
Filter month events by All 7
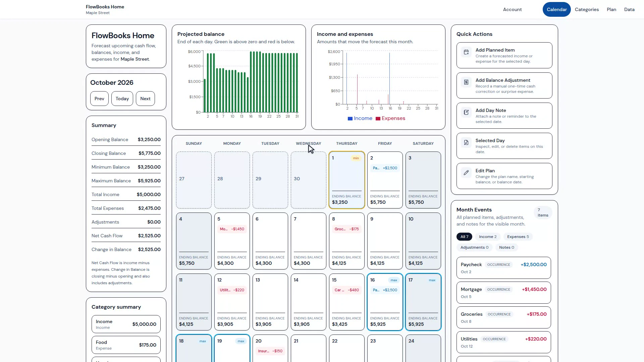[464, 237]
